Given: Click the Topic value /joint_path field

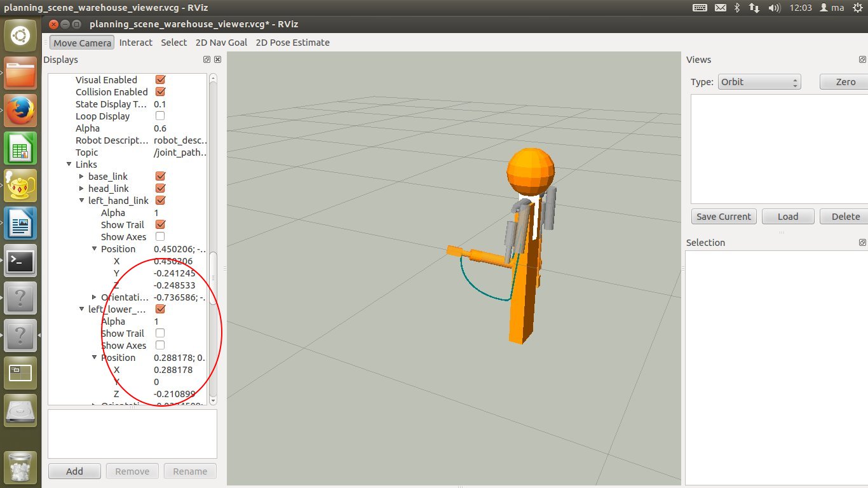Looking at the screenshot, I should [180, 152].
